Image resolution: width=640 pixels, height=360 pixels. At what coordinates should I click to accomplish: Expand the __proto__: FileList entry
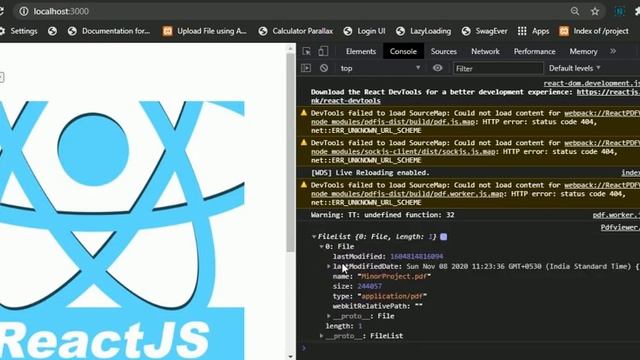pyautogui.click(x=322, y=336)
